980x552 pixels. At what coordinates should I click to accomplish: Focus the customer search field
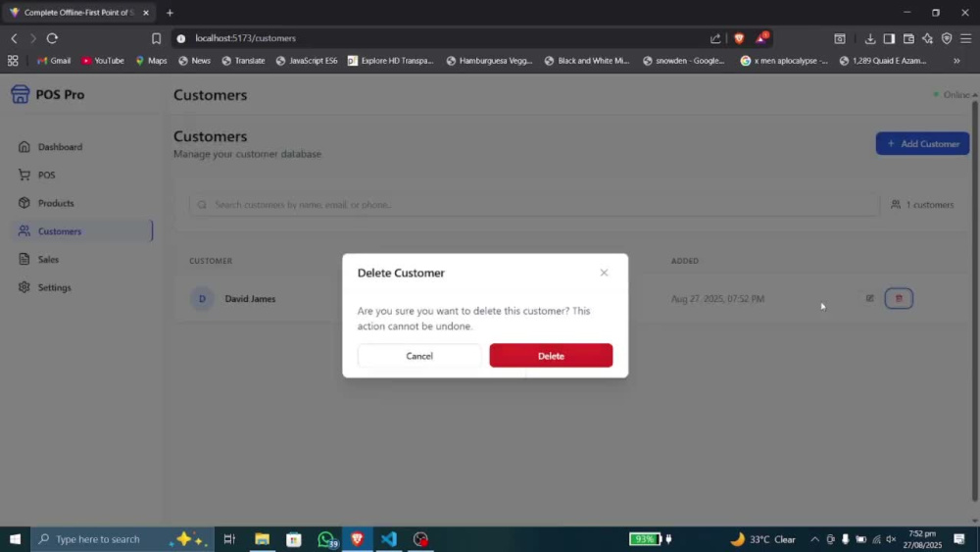coord(534,204)
